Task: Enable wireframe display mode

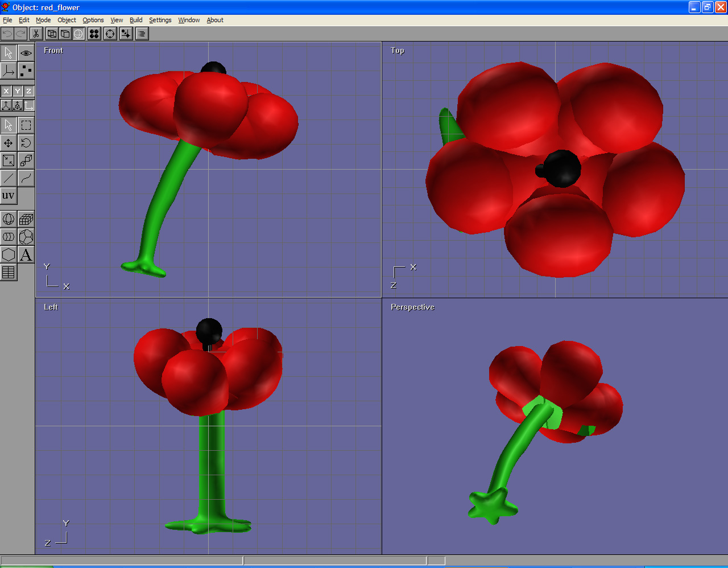Action: pyautogui.click(x=52, y=34)
